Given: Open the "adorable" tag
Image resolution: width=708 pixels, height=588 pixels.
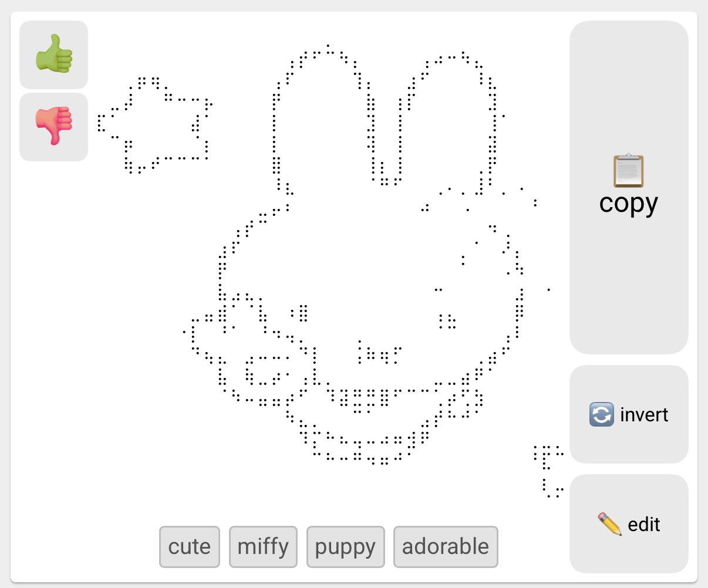Looking at the screenshot, I should 446,546.
